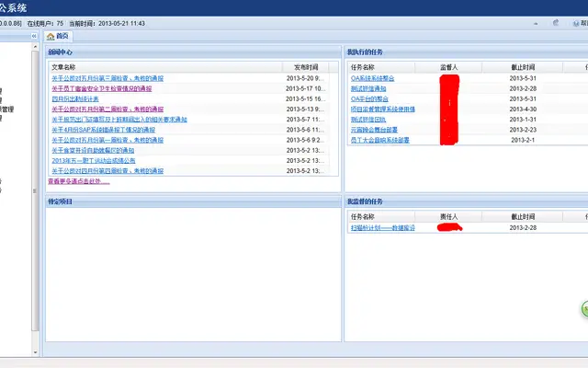This screenshot has width=588, height=368.
Task: Click the refresh arrow icon in the top bar
Action: (556, 23)
